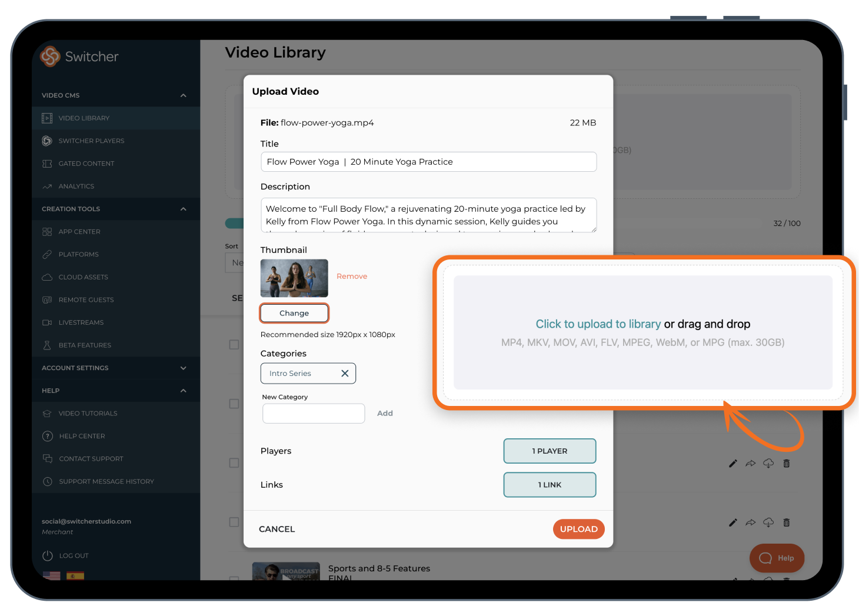Viewport: 859px width, 616px height.
Task: Open the Help chat bubble
Action: coord(777,558)
